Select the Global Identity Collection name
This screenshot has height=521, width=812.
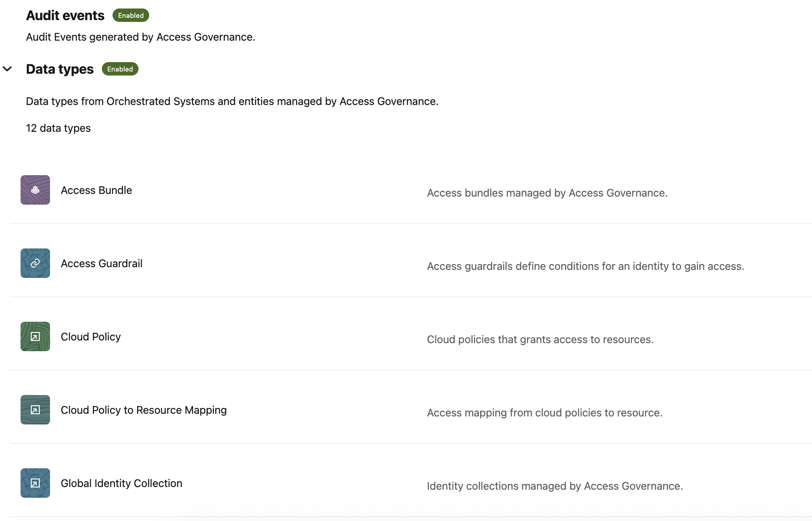click(x=121, y=483)
